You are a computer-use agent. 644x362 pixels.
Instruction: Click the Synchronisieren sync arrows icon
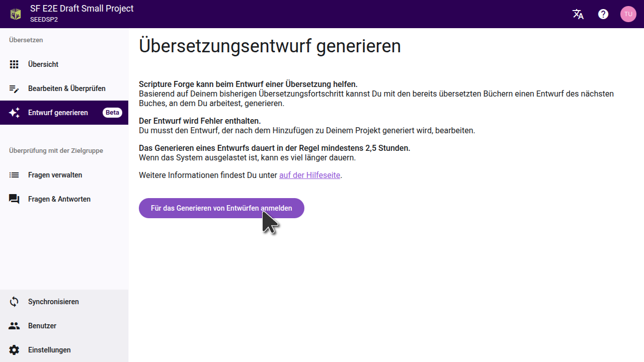(14, 302)
